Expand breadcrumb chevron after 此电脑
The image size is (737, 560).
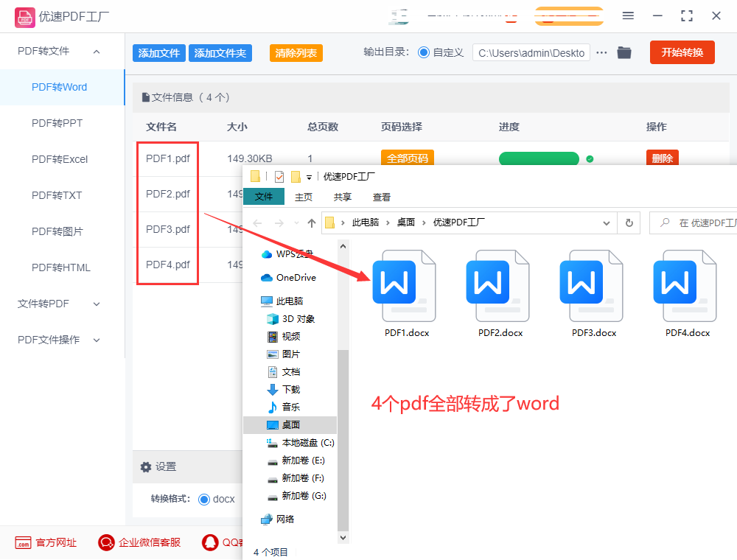click(x=388, y=223)
